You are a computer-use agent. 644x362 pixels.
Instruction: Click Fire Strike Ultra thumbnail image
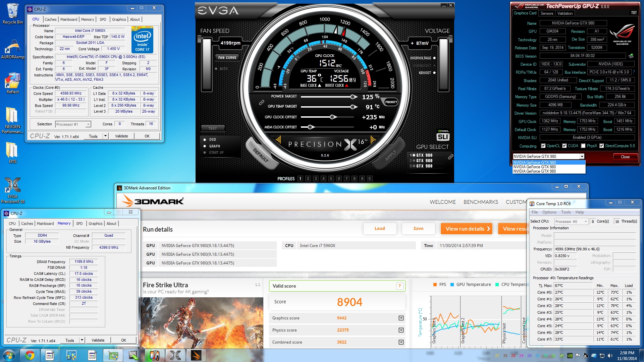202,323
